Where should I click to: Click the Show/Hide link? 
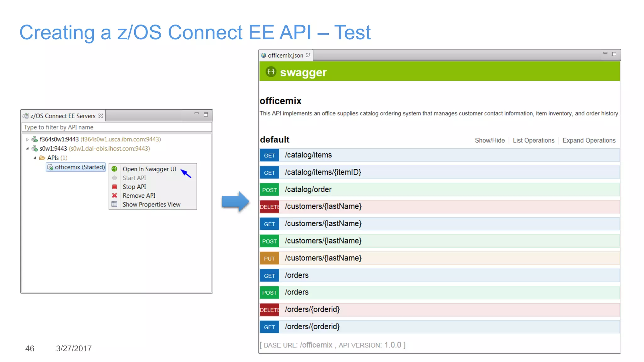click(x=490, y=140)
